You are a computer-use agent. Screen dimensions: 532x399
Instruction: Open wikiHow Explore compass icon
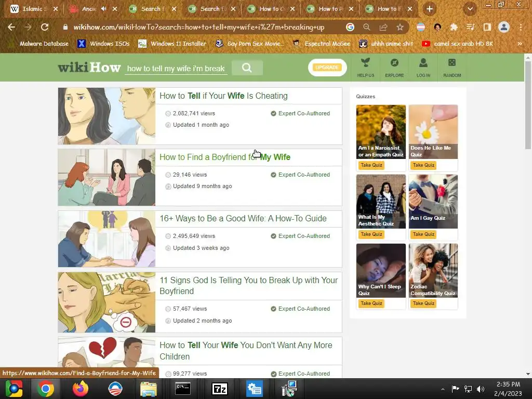pos(394,67)
